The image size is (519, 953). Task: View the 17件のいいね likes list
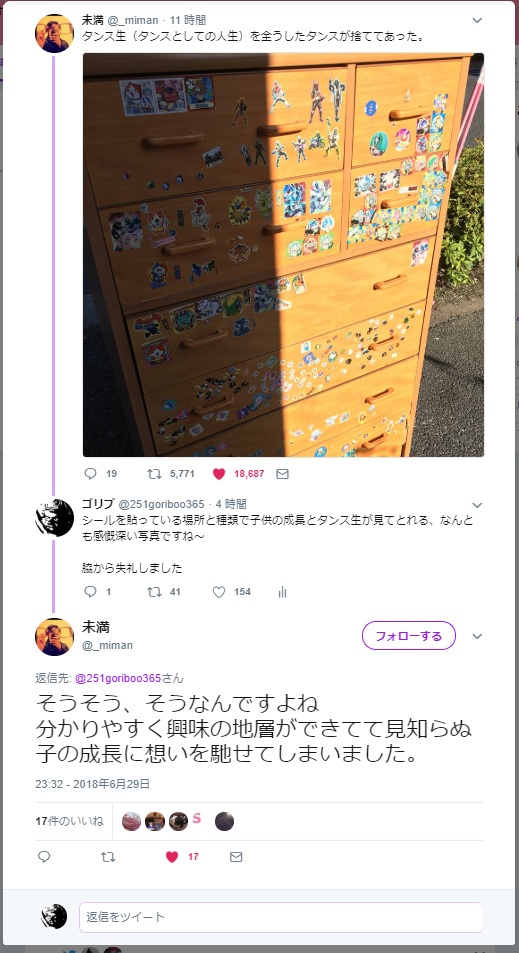coord(69,821)
